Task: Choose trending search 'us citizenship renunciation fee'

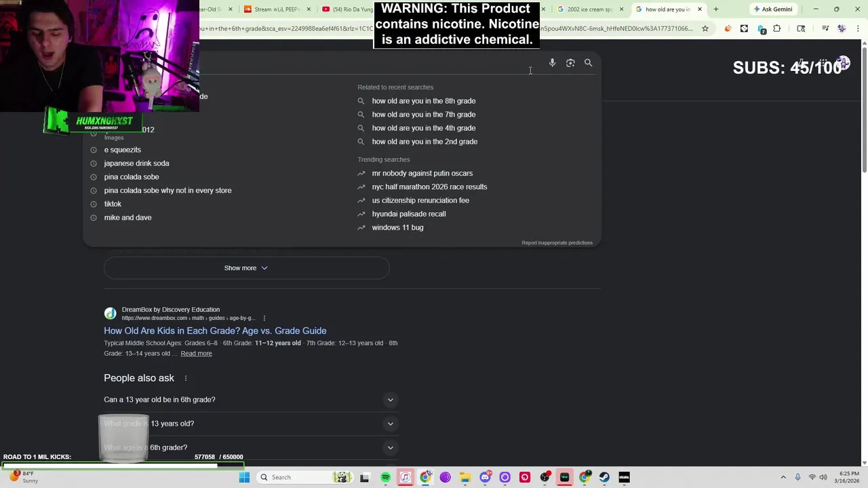Action: pyautogui.click(x=420, y=201)
